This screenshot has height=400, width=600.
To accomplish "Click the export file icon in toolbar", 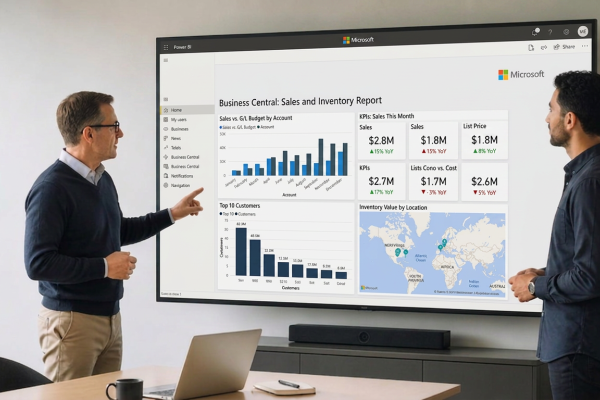I will (x=531, y=47).
